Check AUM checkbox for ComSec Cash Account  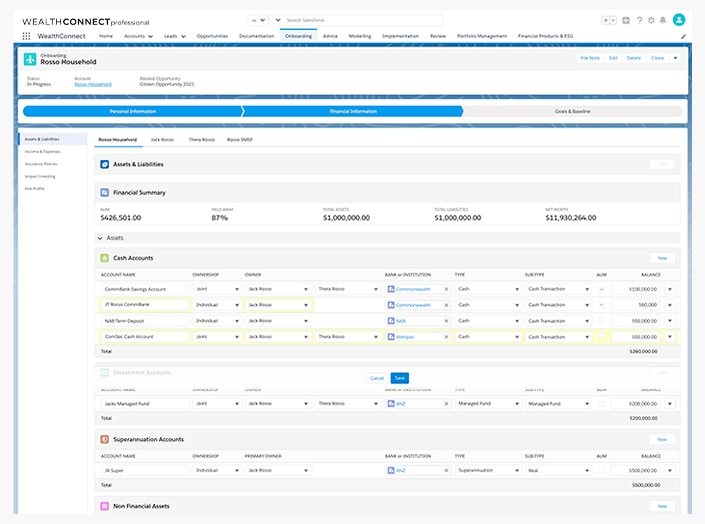(602, 336)
